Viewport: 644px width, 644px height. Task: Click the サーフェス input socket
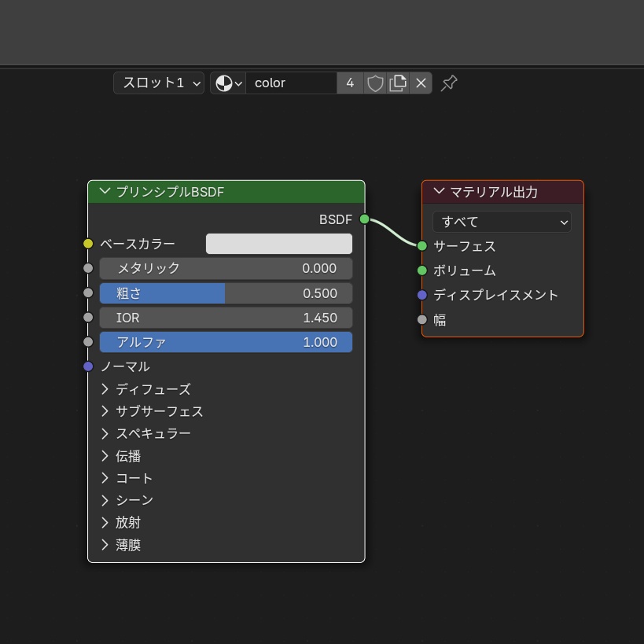point(422,246)
